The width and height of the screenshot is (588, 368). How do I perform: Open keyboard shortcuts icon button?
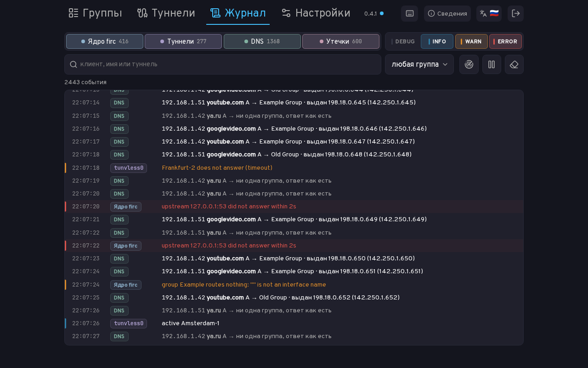(x=409, y=13)
